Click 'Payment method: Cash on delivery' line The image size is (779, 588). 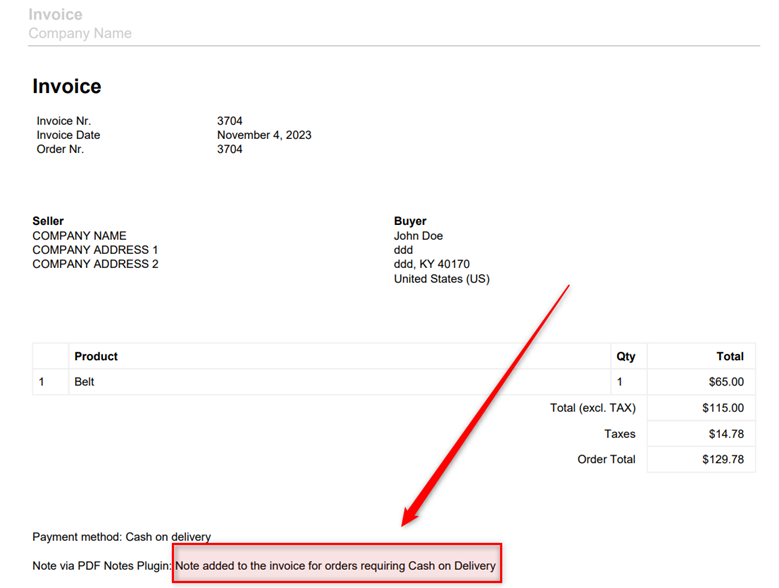122,537
